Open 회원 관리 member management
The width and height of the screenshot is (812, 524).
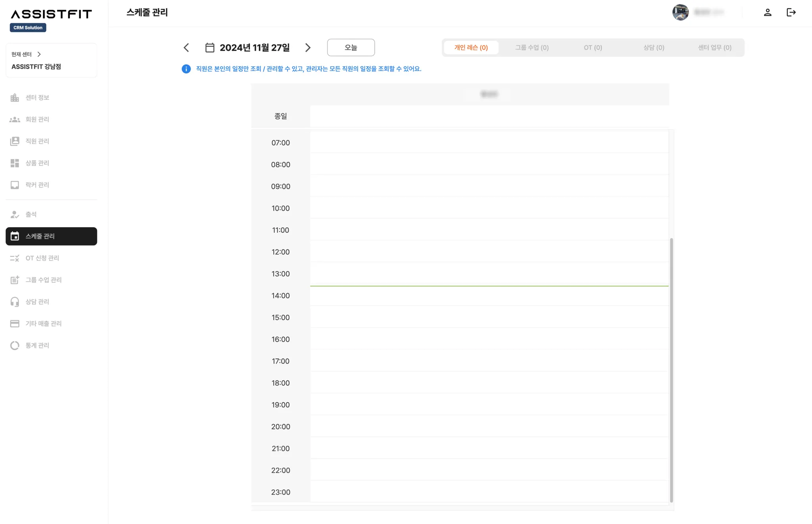pyautogui.click(x=37, y=119)
